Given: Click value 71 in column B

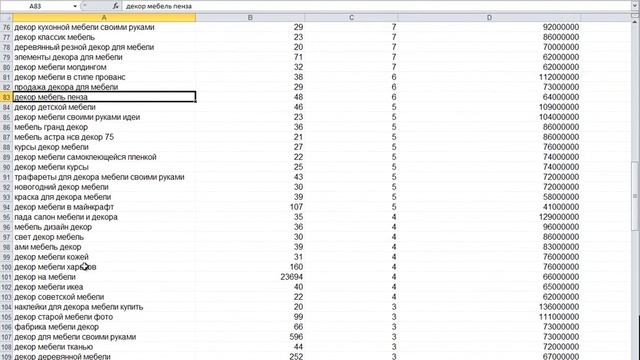Looking at the screenshot, I should [x=298, y=57].
